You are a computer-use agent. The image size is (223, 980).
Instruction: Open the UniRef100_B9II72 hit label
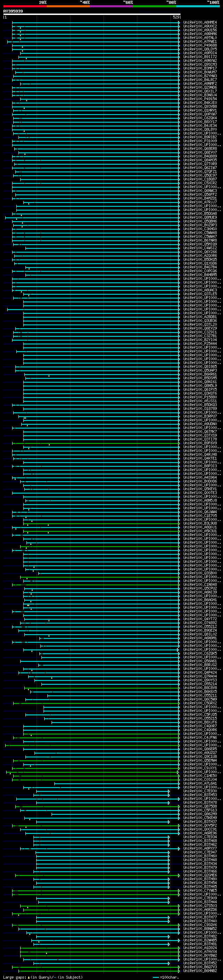[200, 57]
